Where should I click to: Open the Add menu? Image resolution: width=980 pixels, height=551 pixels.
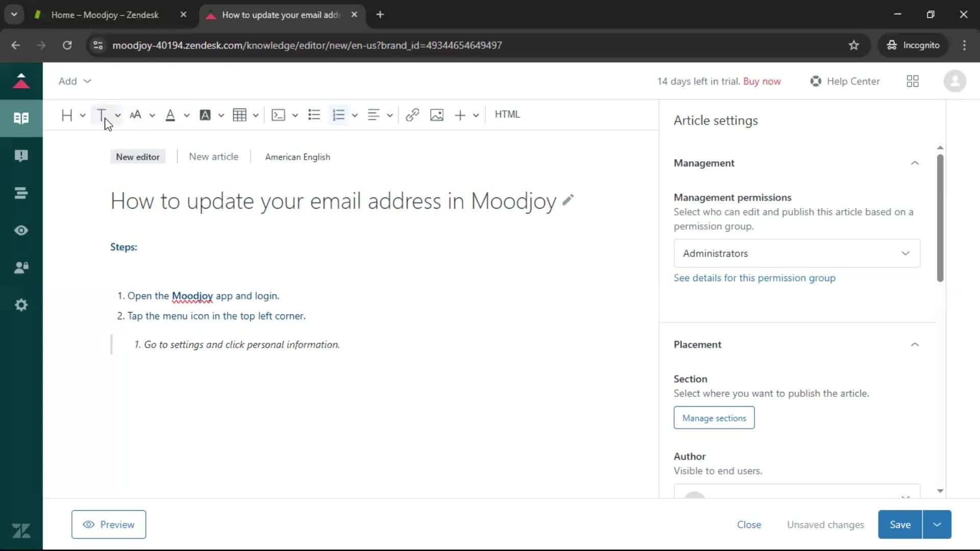point(75,81)
